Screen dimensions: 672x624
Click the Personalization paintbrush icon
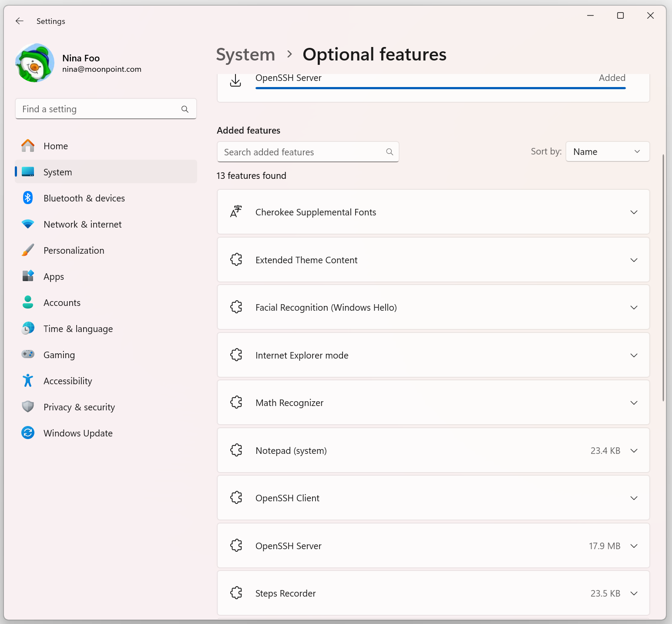(28, 250)
